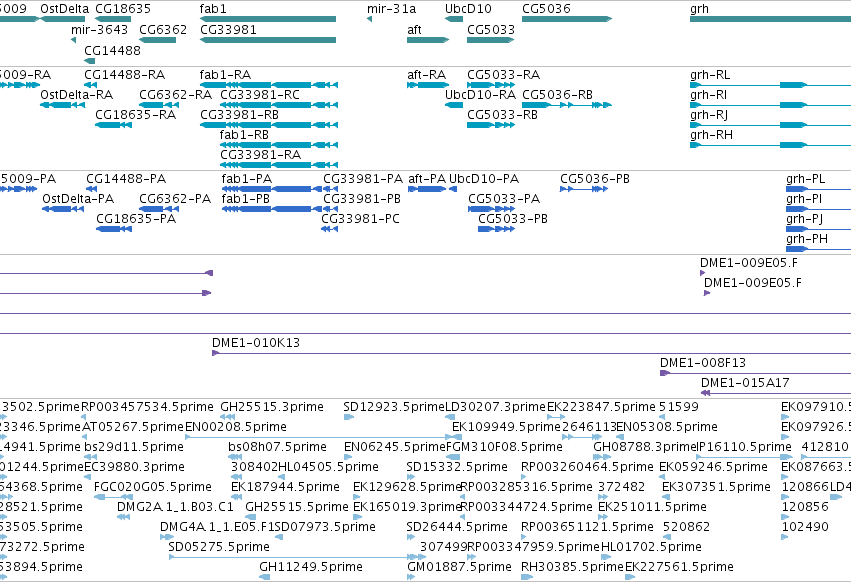This screenshot has width=851, height=582.
Task: Open the fab1 gene in the gene track
Action: 268,19
